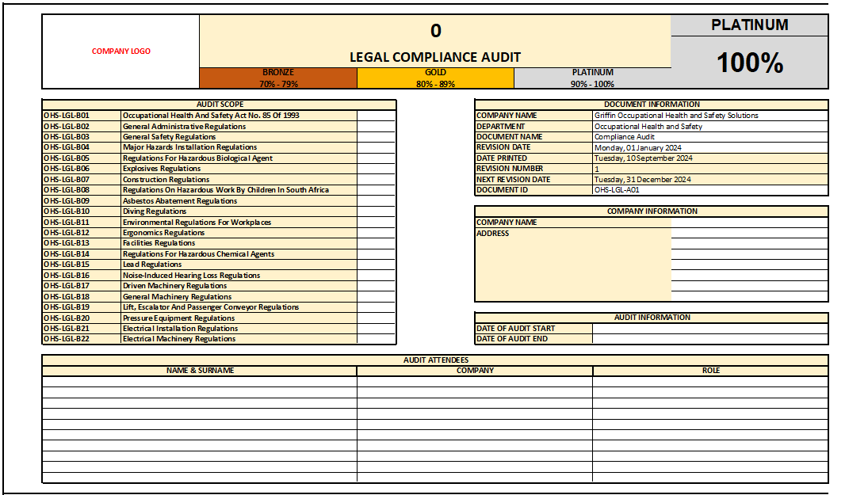
Task: Click first row under Name & Surname
Action: [x=199, y=382]
